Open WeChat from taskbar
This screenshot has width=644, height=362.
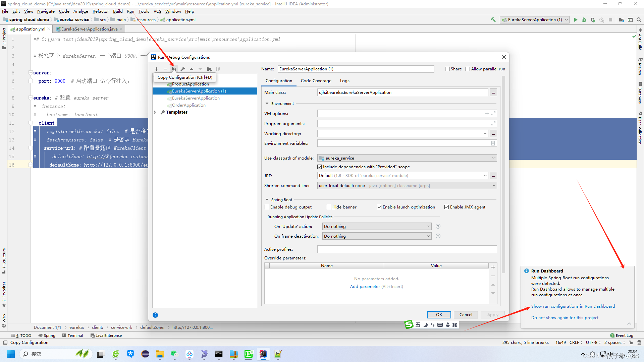(x=174, y=354)
